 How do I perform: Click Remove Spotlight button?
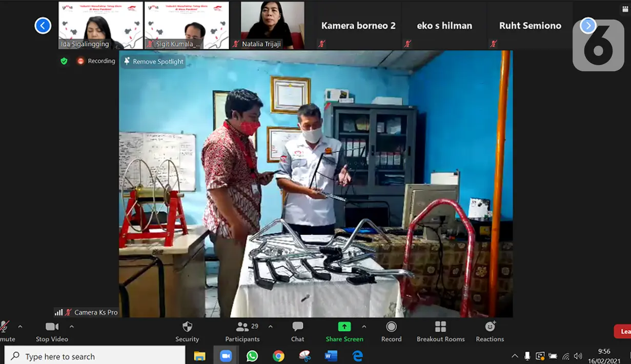click(x=153, y=62)
